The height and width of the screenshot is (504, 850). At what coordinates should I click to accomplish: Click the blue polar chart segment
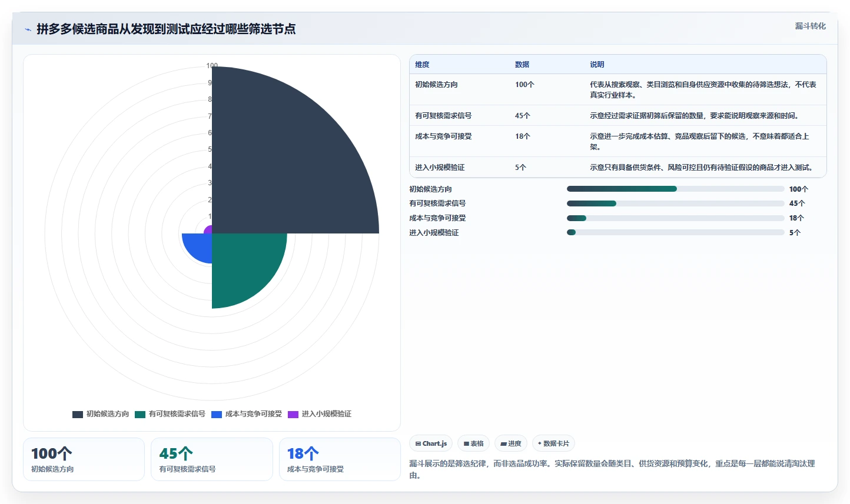pos(199,246)
